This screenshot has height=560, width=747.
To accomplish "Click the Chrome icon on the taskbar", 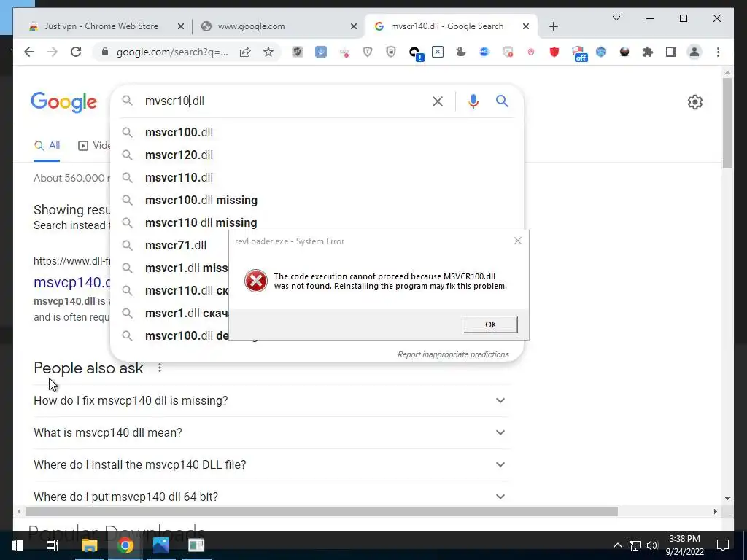I will coord(125,545).
